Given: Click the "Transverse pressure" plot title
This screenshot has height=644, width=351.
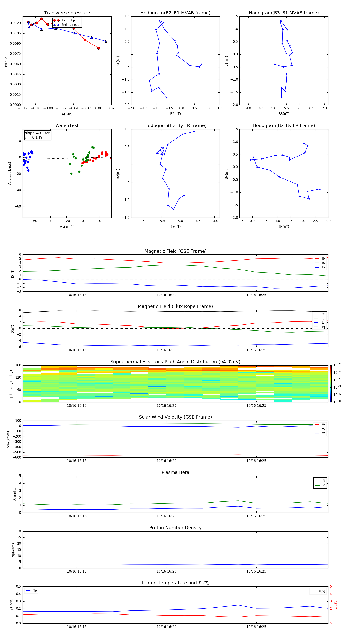Looking at the screenshot, I should 67,13.
